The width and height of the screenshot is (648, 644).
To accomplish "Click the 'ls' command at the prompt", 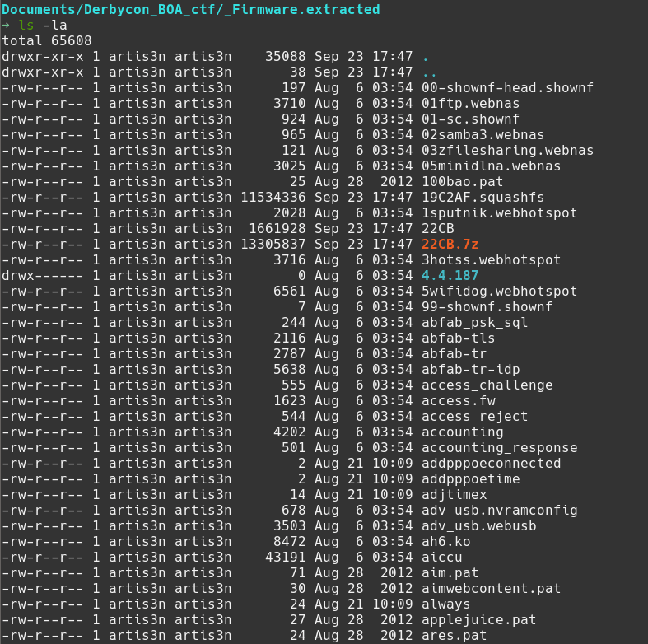I will point(26,26).
